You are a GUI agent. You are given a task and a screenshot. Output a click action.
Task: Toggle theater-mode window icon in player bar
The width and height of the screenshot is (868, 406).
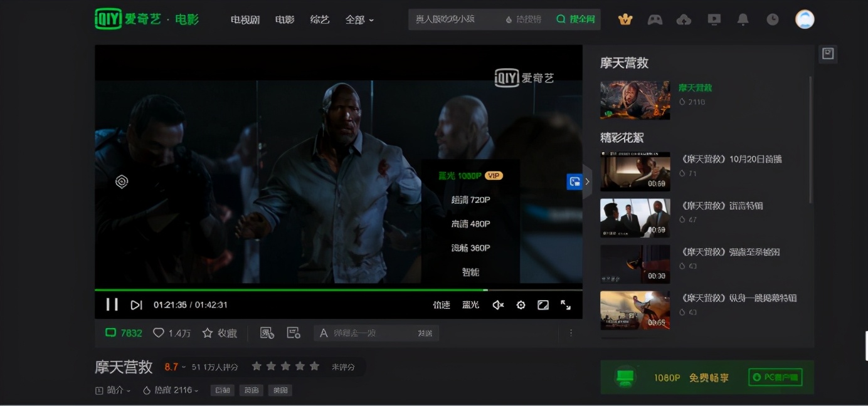click(x=543, y=304)
